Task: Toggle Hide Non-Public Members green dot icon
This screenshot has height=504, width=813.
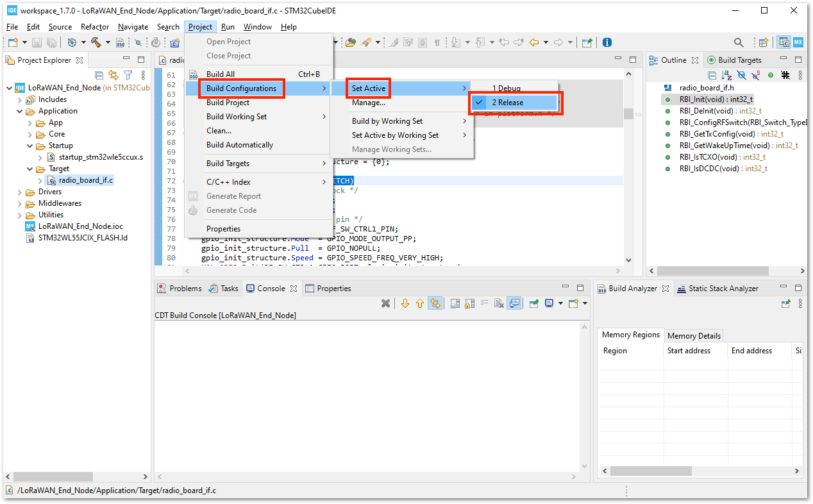Action: (x=771, y=75)
